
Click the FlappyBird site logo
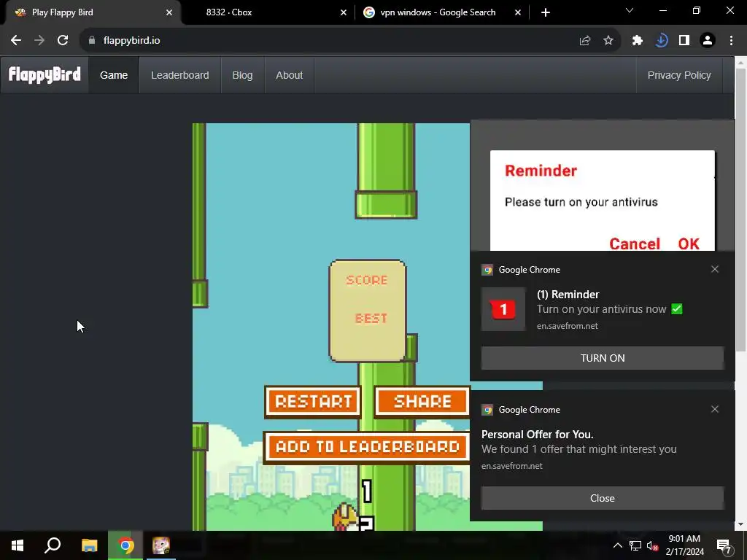coord(44,75)
